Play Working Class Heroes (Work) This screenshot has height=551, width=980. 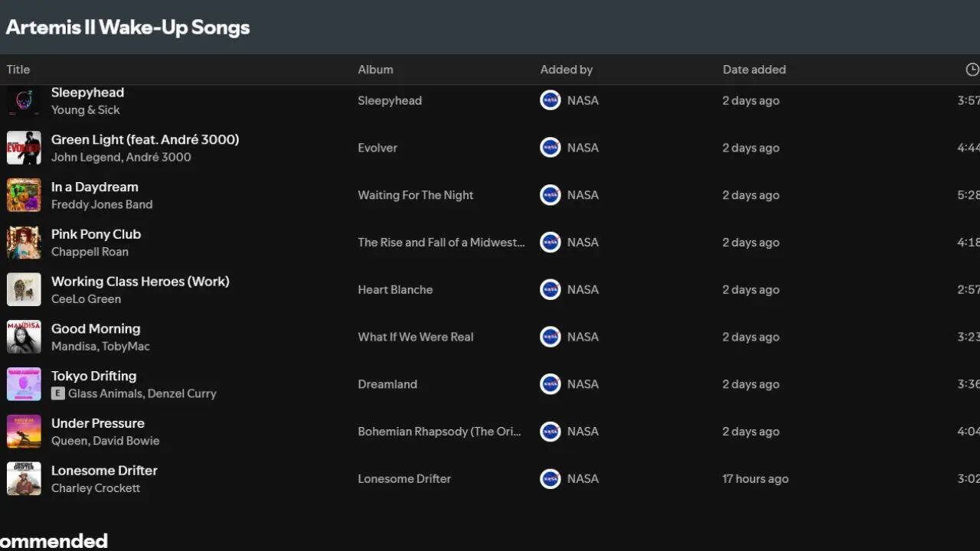coord(140,281)
